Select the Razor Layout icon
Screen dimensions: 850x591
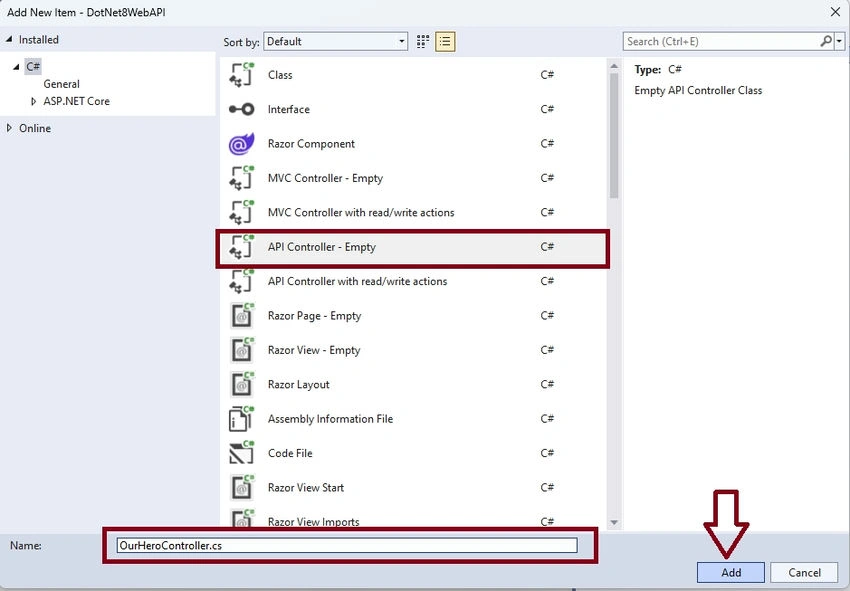(x=241, y=384)
